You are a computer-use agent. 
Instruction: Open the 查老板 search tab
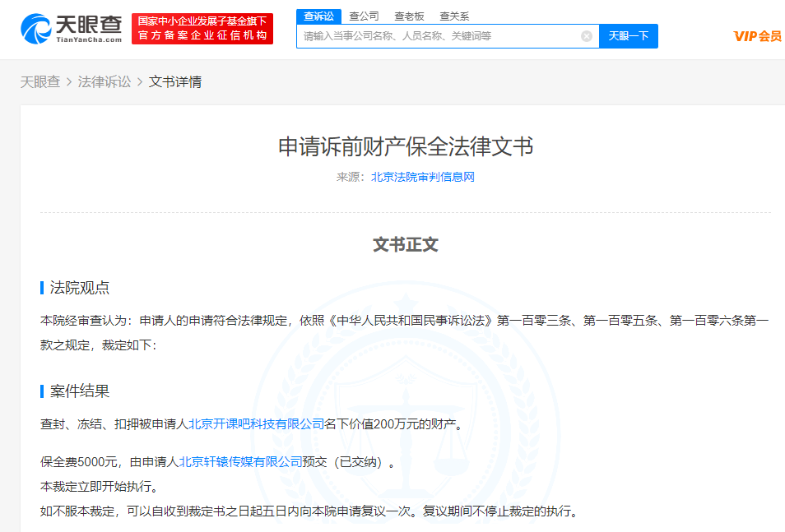pyautogui.click(x=409, y=16)
